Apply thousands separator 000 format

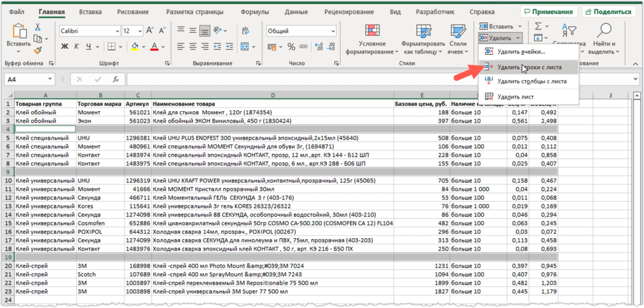pos(303,47)
